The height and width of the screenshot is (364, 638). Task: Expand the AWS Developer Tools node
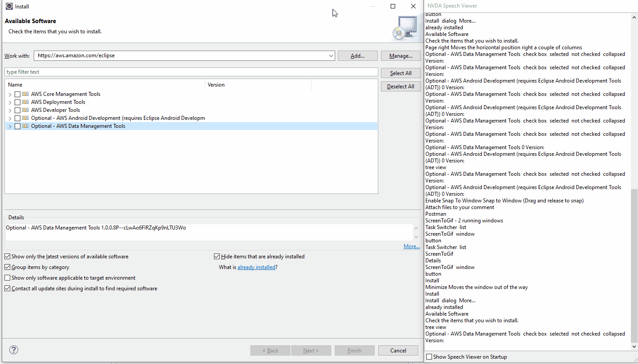pyautogui.click(x=10, y=110)
